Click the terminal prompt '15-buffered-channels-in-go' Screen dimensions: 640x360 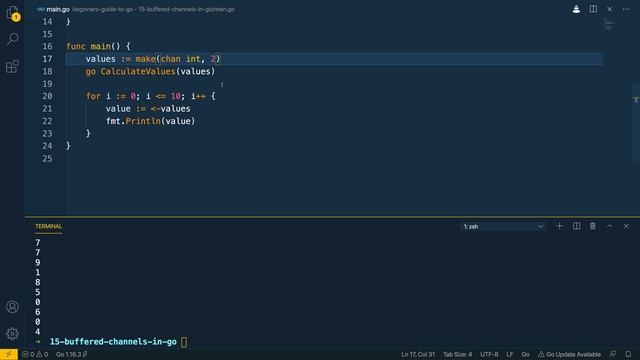113,342
